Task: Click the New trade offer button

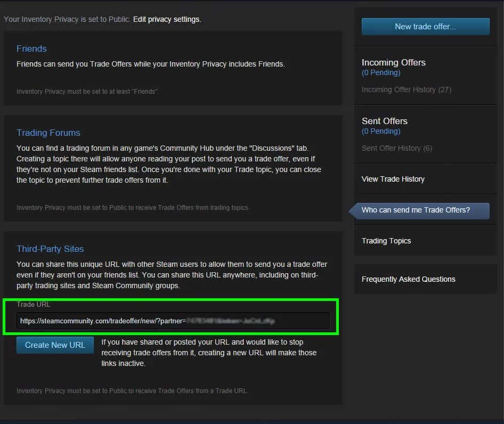Action: click(425, 26)
